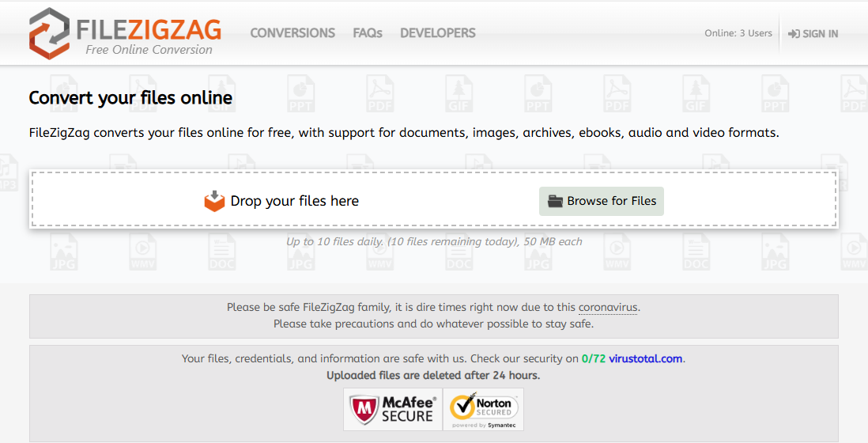Screen dimensions: 868x443
Task: Click the McAfee SECURE badge
Action: tap(393, 409)
